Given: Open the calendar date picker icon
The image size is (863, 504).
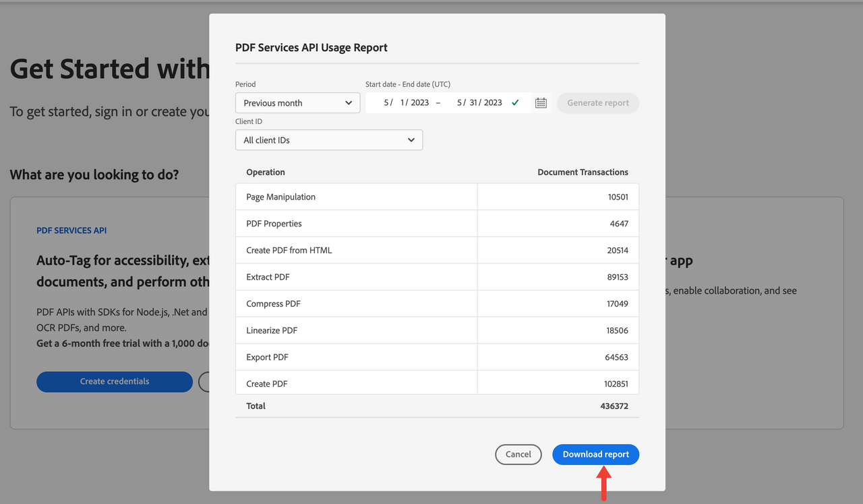Looking at the screenshot, I should (541, 103).
